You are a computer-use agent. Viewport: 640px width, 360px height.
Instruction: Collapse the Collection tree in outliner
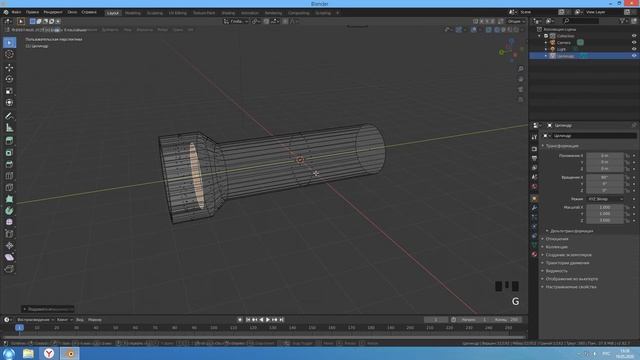(540, 36)
